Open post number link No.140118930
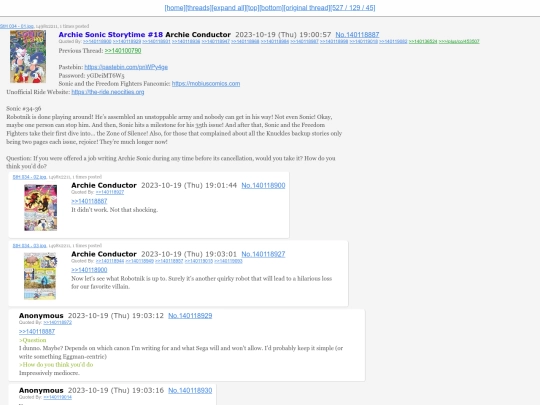Viewport: 540px width, 405px height. coord(190,391)
